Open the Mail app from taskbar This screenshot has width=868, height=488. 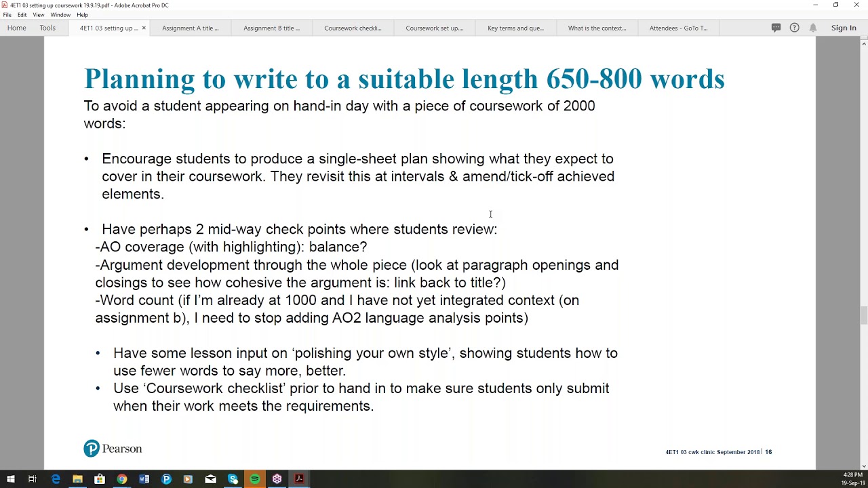(x=210, y=479)
